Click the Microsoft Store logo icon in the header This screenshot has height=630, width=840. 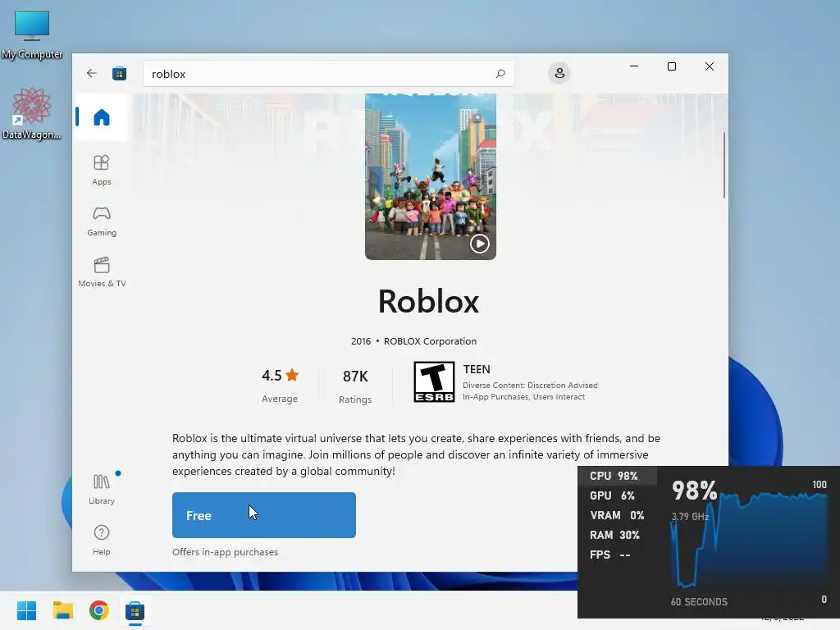(120, 73)
